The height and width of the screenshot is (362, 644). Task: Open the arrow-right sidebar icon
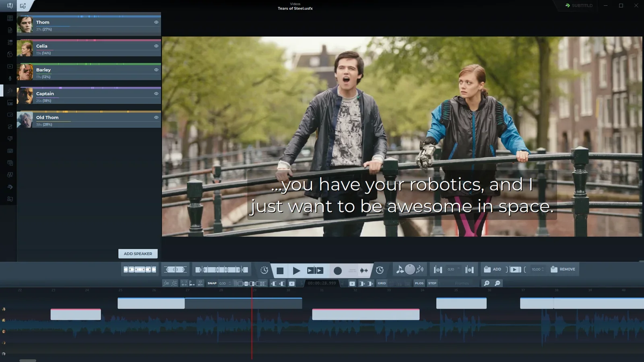[x=10, y=187]
